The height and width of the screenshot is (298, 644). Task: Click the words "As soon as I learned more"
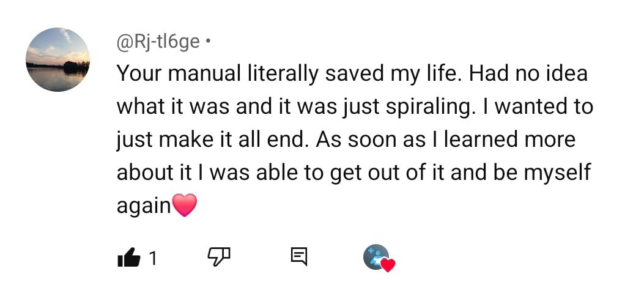pos(445,140)
